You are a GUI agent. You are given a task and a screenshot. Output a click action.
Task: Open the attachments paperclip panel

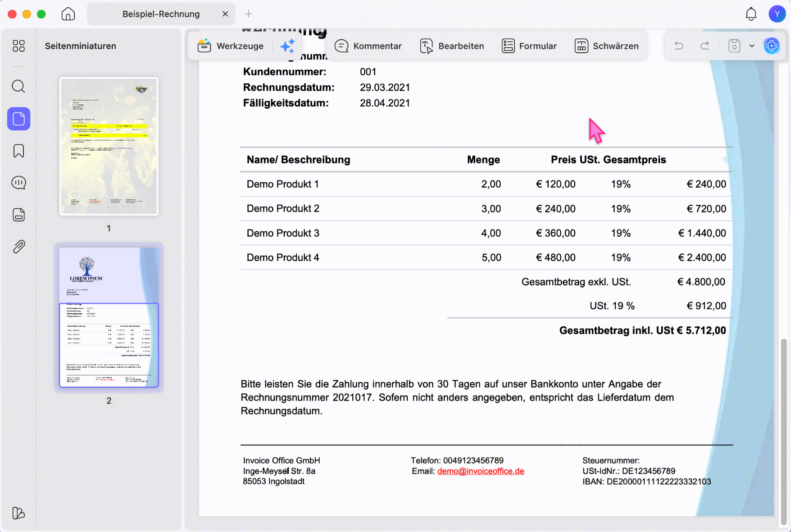click(18, 247)
